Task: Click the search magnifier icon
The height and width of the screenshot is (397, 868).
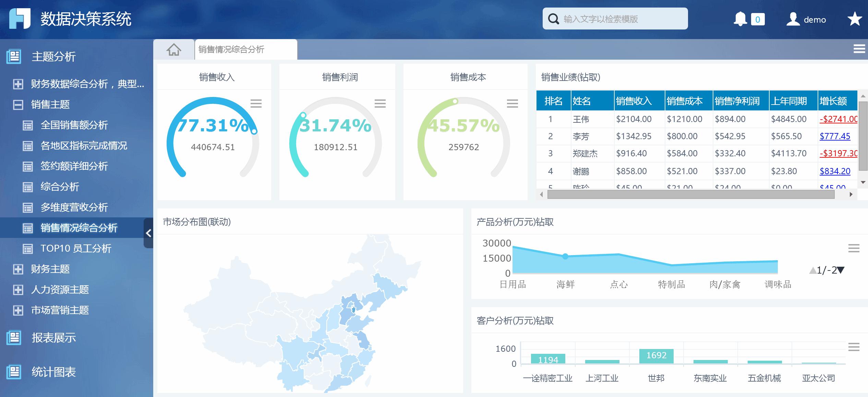Action: 553,19
